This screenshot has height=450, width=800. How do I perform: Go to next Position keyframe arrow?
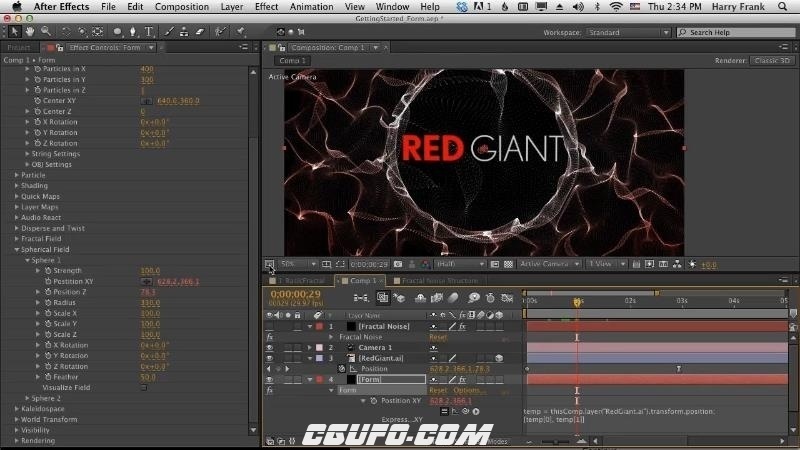coord(287,369)
